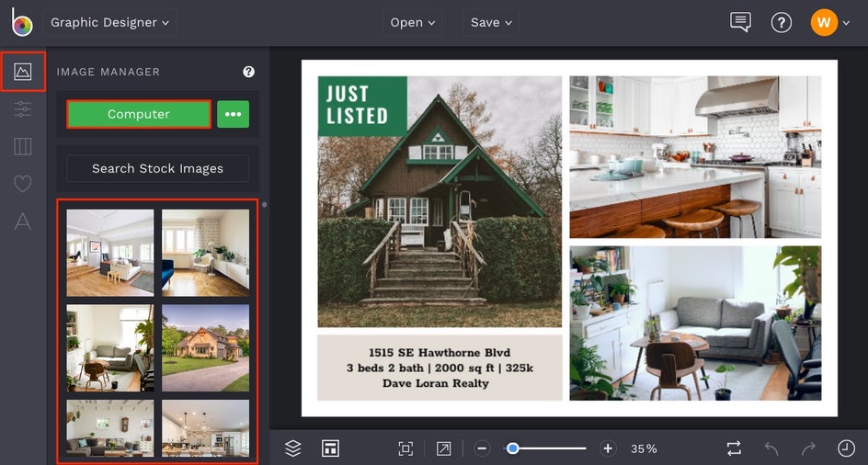Open the Help question mark in top bar
Viewport: 868px width, 465px height.
781,23
